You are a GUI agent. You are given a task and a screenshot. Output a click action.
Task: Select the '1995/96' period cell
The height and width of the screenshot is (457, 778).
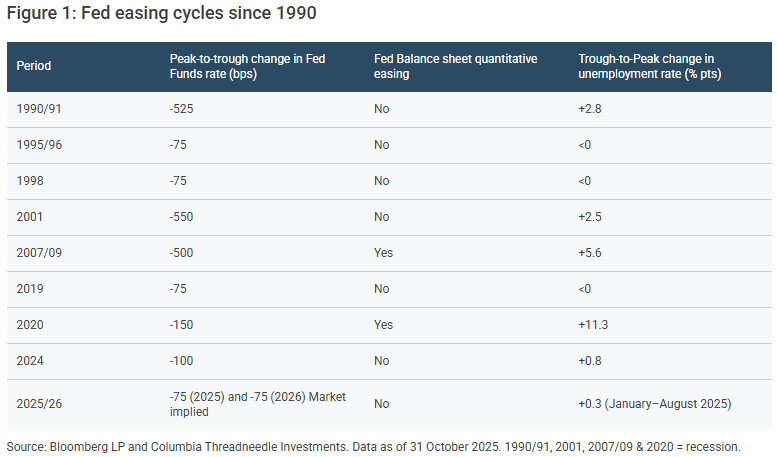[x=38, y=145]
